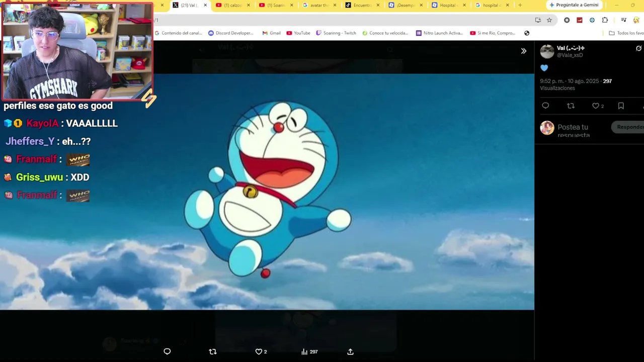Collapse the tweet sidebar with the double-chevron icon
The image size is (644, 362).
(523, 51)
